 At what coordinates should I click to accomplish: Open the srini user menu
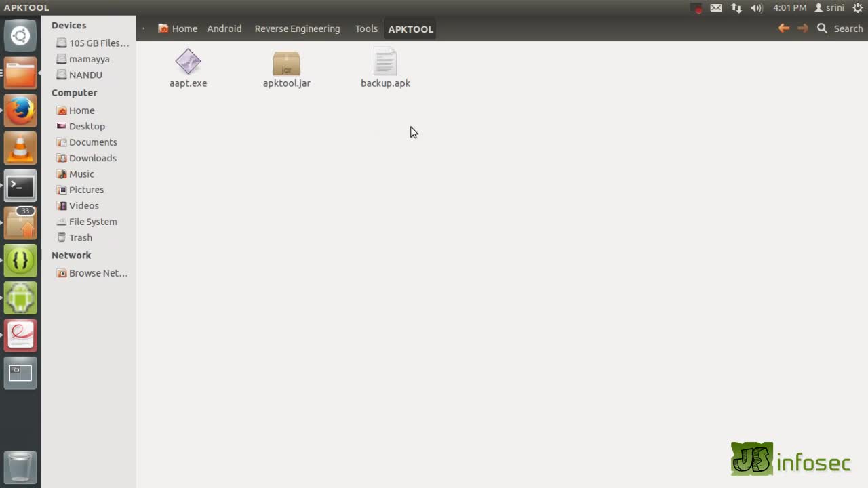click(829, 8)
